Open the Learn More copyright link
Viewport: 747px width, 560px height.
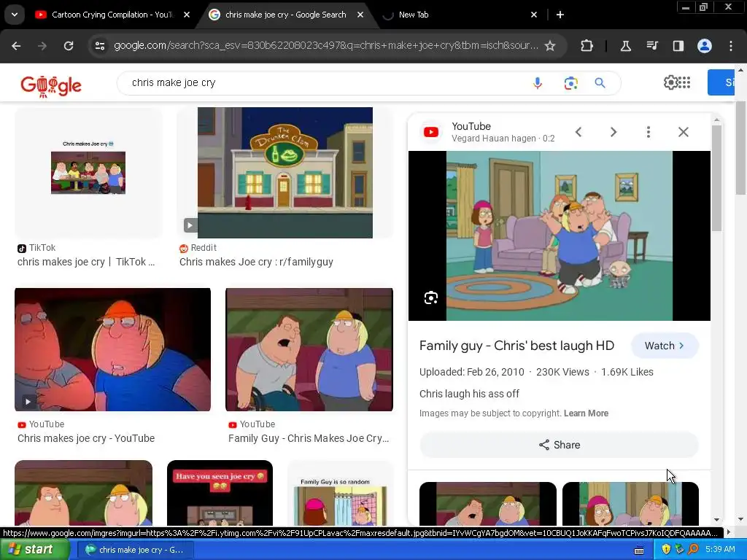point(586,413)
